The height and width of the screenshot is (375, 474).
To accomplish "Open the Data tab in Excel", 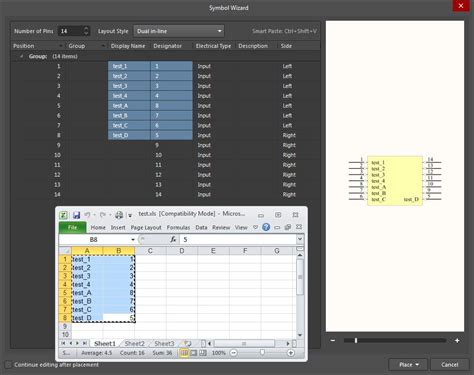I will [x=201, y=227].
